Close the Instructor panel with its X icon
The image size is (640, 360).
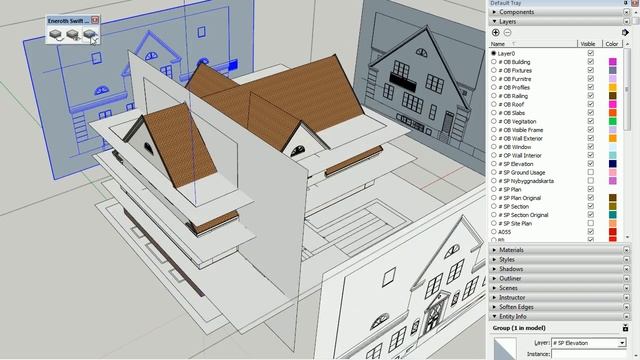[x=626, y=298]
